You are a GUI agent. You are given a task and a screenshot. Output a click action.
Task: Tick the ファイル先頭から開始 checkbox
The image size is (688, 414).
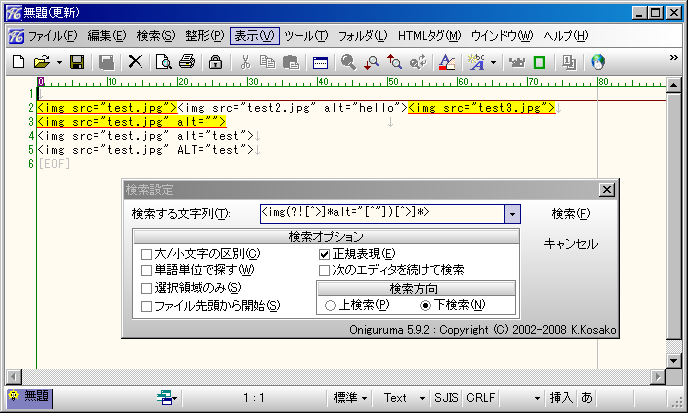(x=146, y=306)
